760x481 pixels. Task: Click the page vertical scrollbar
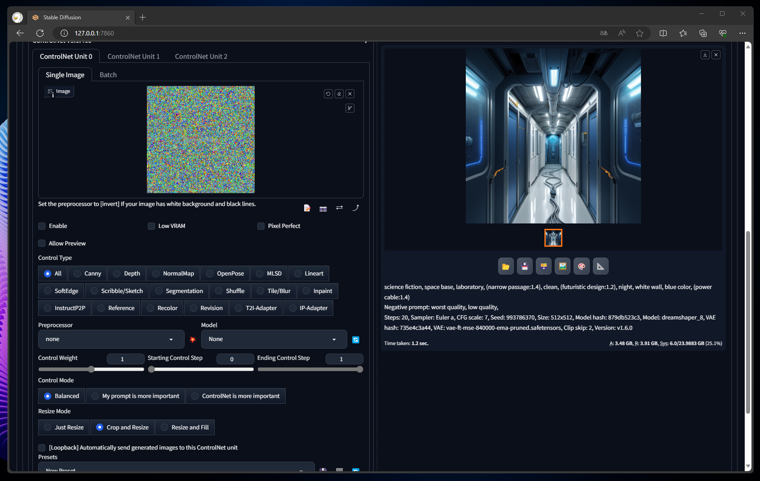748,320
